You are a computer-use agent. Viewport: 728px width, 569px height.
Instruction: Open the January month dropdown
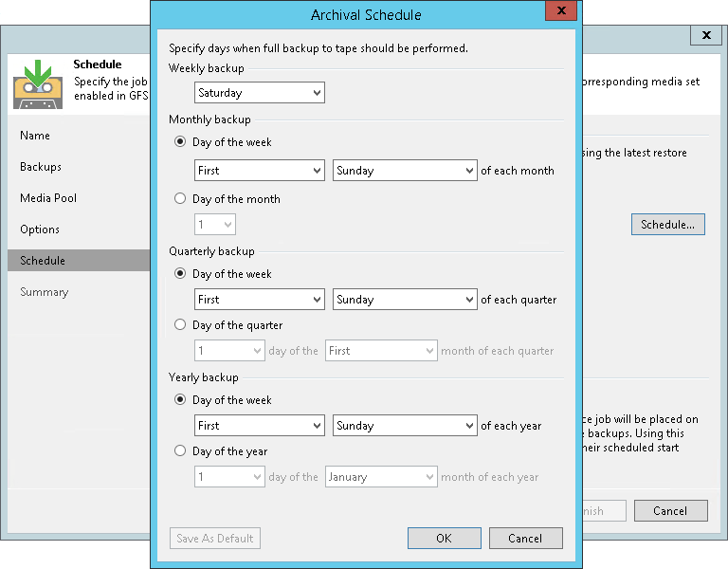point(381,477)
